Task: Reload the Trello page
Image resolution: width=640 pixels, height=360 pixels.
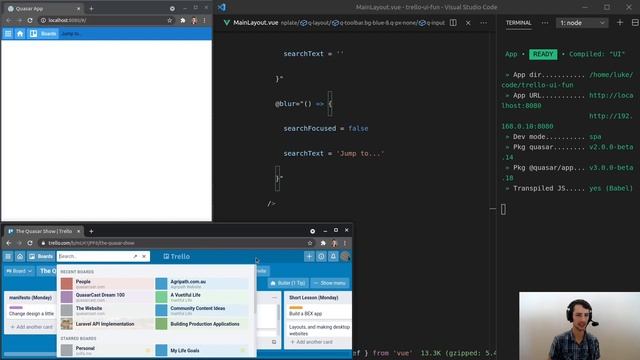Action: click(x=30, y=243)
